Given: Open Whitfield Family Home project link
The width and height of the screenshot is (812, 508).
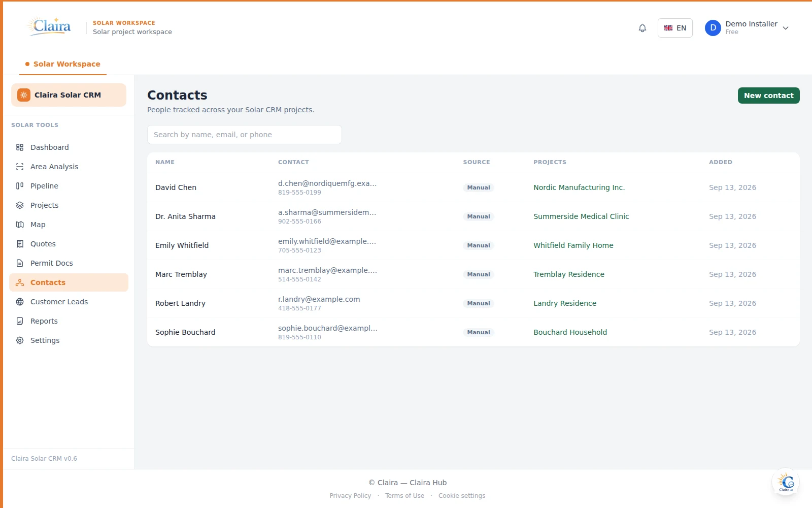Looking at the screenshot, I should [573, 245].
